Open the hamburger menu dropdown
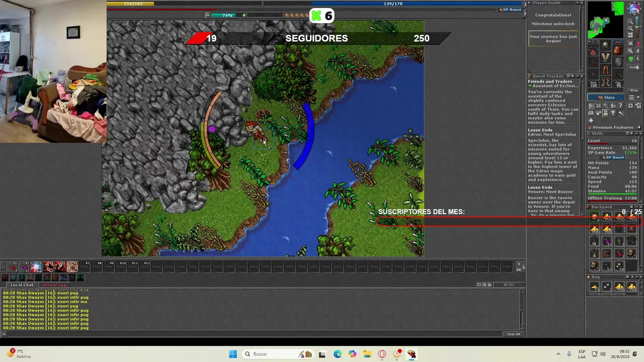The image size is (644, 362). (634, 97)
